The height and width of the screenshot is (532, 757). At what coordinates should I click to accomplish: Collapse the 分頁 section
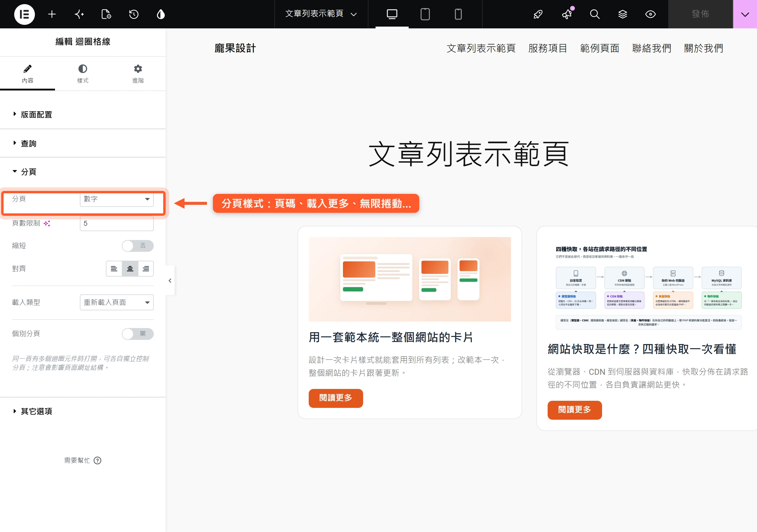83,172
